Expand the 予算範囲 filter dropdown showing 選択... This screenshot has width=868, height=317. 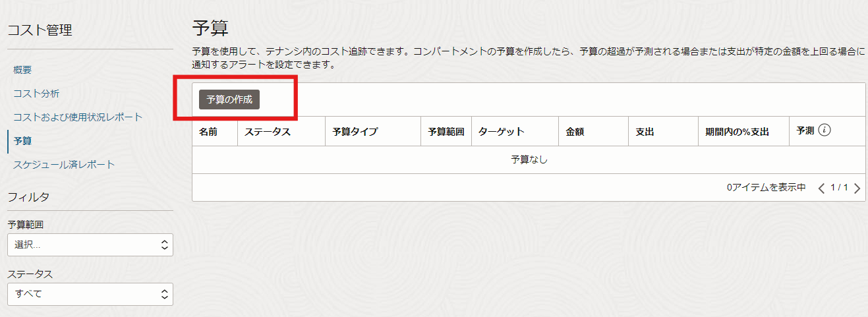tap(90, 245)
